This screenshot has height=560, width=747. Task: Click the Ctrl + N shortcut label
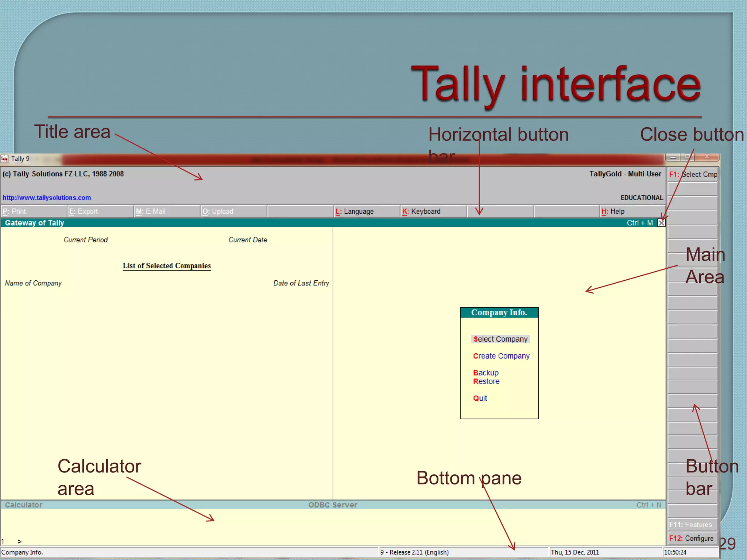pyautogui.click(x=649, y=505)
